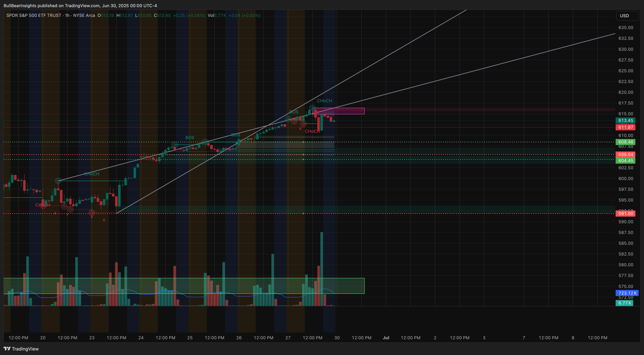Click the TradingView logo in the footer
This screenshot has width=644, height=355.
(x=21, y=349)
